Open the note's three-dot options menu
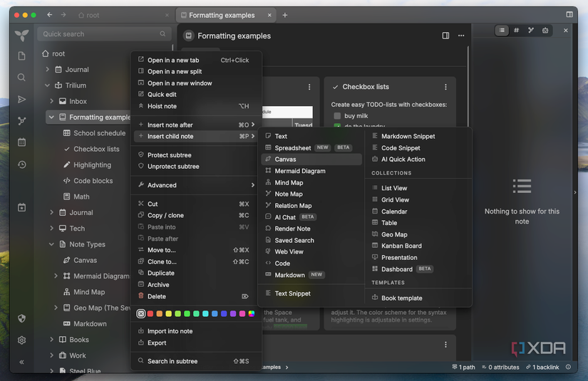Viewport: 588px width, 381px height. coord(461,36)
